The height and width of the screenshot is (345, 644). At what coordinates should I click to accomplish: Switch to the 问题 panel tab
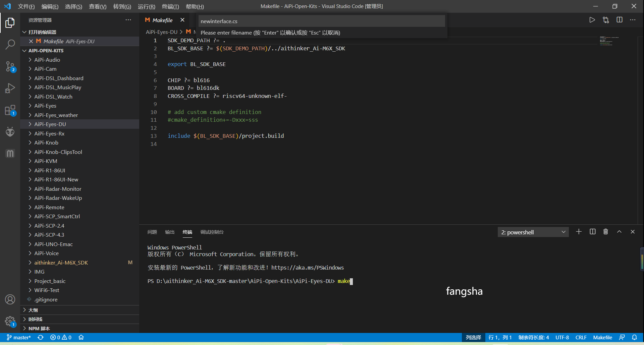152,232
